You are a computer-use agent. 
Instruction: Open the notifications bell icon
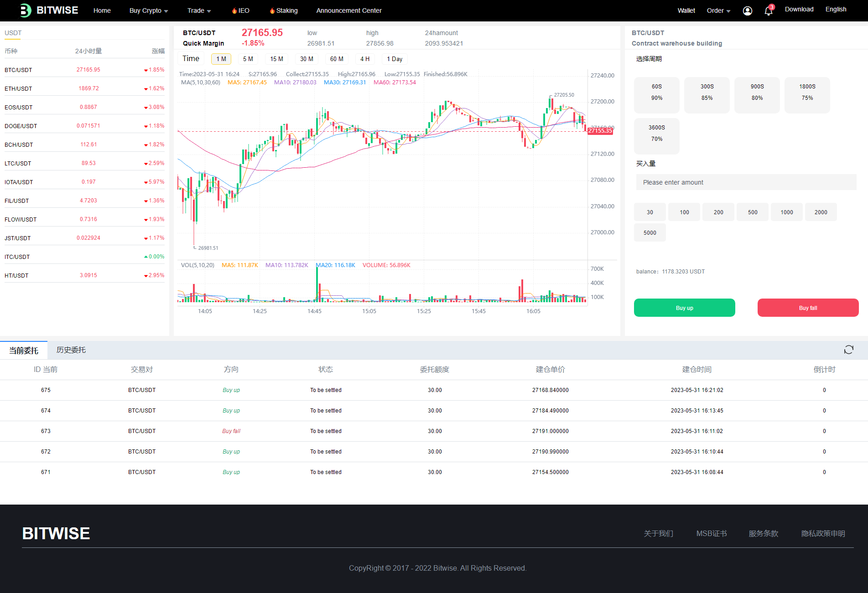pyautogui.click(x=769, y=10)
